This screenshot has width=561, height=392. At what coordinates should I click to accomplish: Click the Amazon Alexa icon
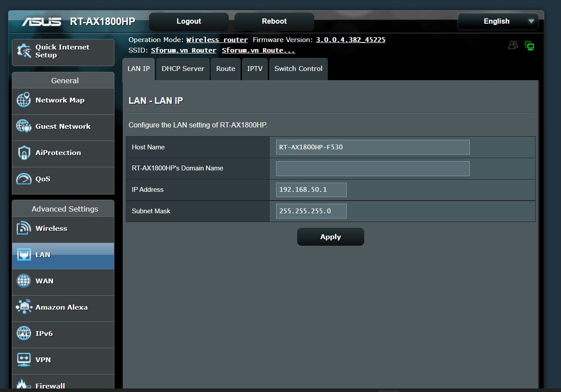pyautogui.click(x=24, y=307)
